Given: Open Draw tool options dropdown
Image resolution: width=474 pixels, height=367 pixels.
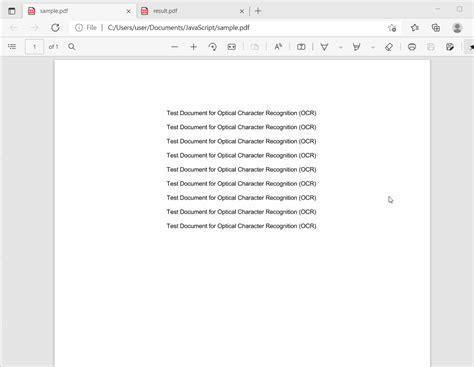Looking at the screenshot, I should [341, 47].
